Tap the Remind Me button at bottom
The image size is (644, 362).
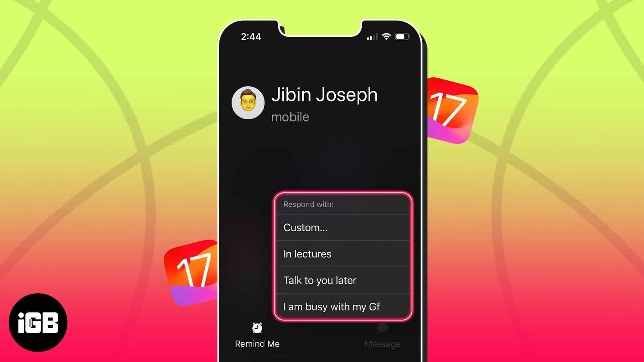[x=257, y=334]
